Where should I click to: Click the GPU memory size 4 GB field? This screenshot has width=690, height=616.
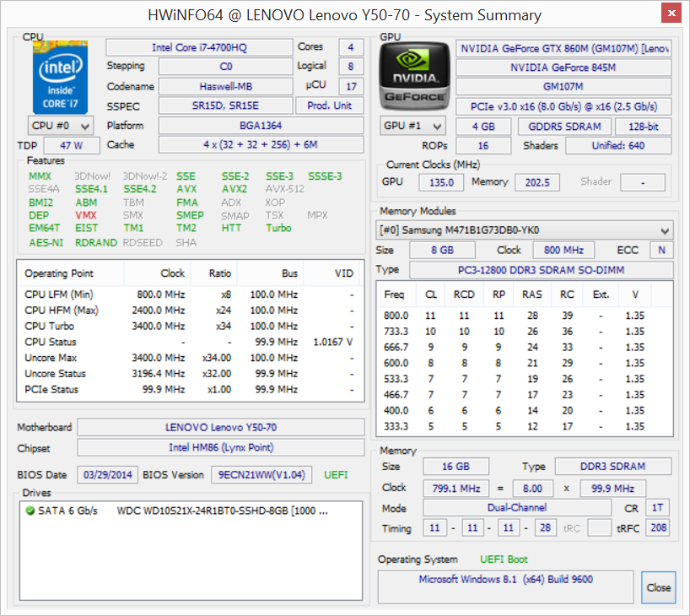pos(483,127)
